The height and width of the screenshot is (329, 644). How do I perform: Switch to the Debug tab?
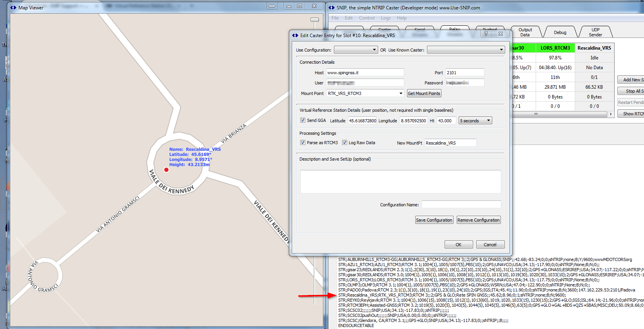pyautogui.click(x=560, y=32)
